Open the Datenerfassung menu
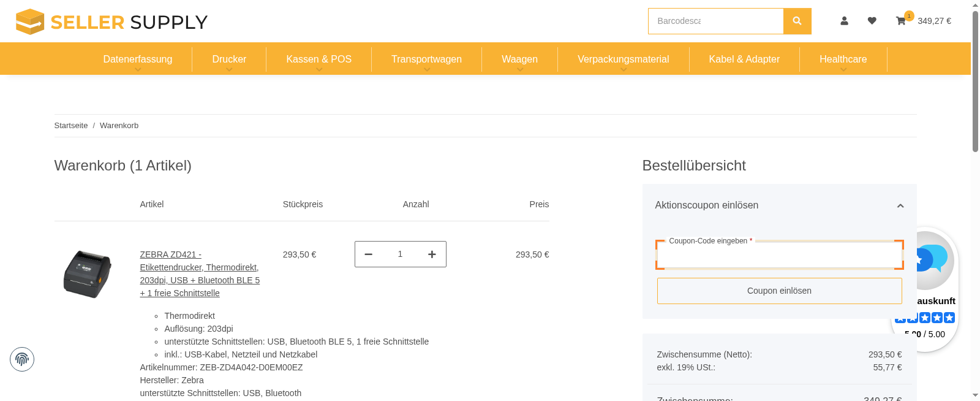This screenshot has height=401, width=980. pos(138,59)
